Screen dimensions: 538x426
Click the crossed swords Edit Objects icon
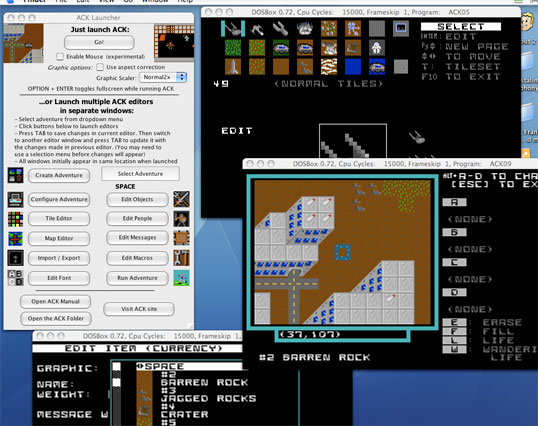(182, 199)
